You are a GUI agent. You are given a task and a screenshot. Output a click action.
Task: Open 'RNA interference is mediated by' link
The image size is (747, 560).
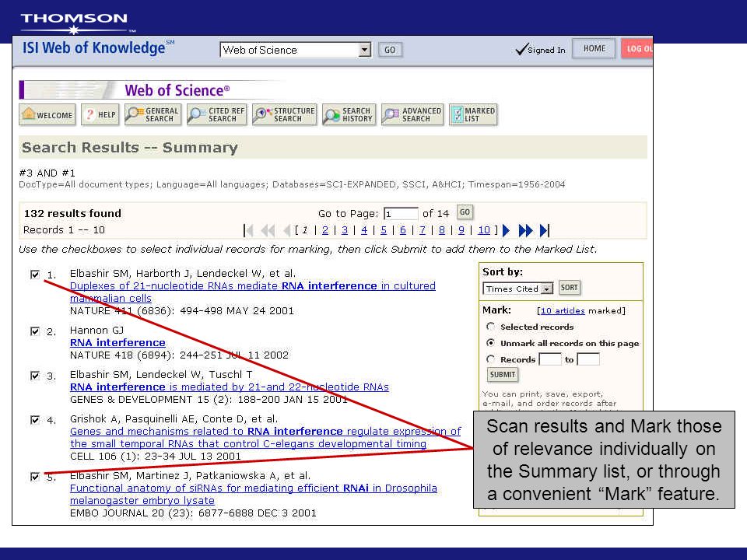click(229, 387)
